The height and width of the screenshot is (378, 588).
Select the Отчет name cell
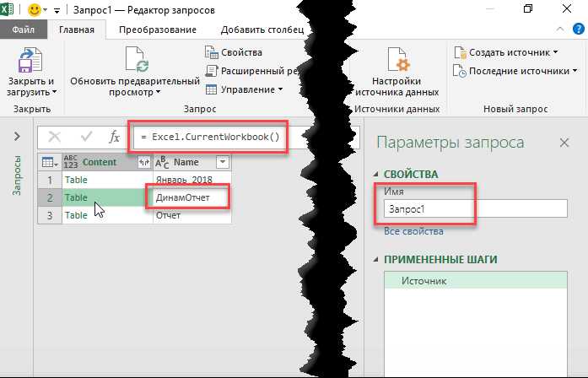click(192, 215)
